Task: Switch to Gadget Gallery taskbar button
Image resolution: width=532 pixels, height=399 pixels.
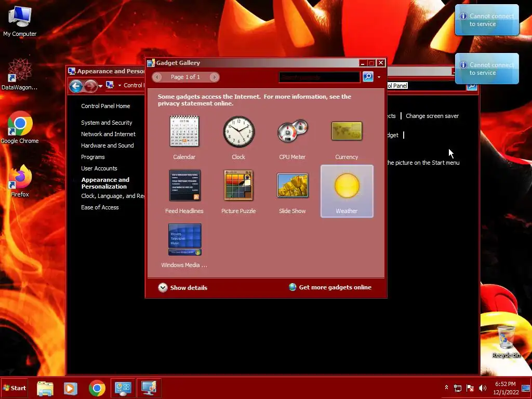Action: click(x=149, y=388)
